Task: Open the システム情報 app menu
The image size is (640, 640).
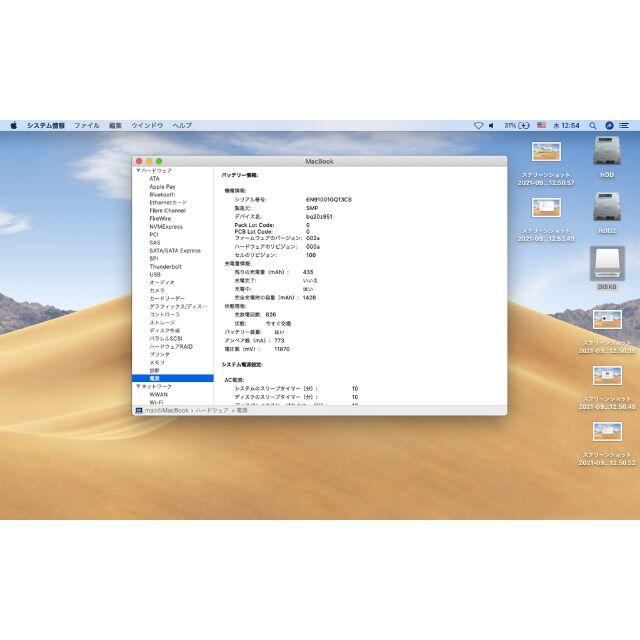Action: point(46,125)
